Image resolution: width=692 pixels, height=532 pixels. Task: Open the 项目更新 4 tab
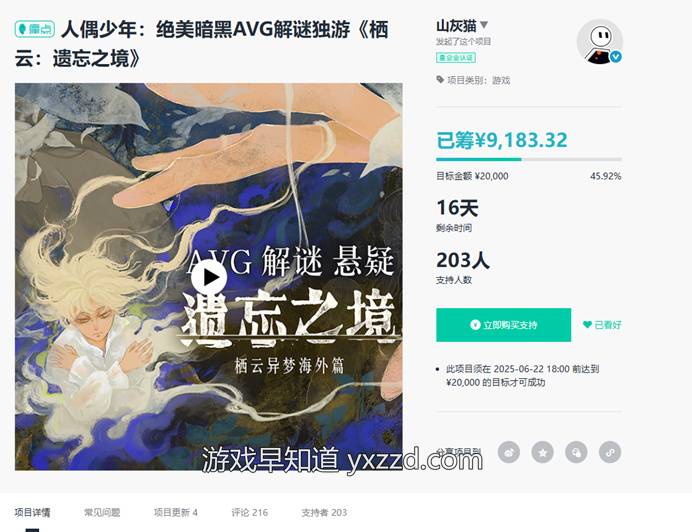tap(176, 513)
